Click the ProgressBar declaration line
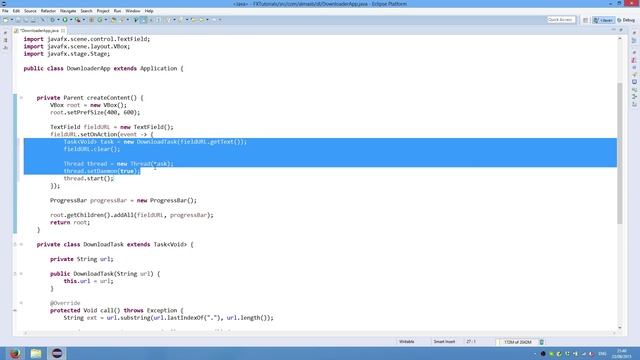Viewport: 640px width, 360px height. pos(123,200)
